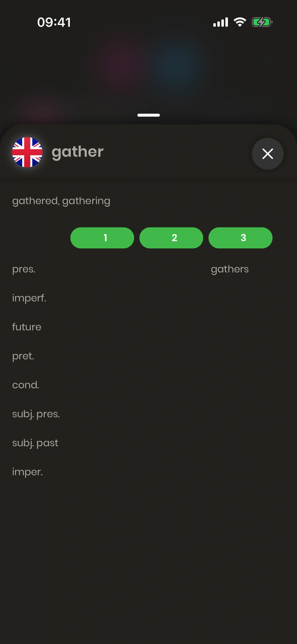Tap the battery charging indicator
This screenshot has width=297, height=644.
262,22
